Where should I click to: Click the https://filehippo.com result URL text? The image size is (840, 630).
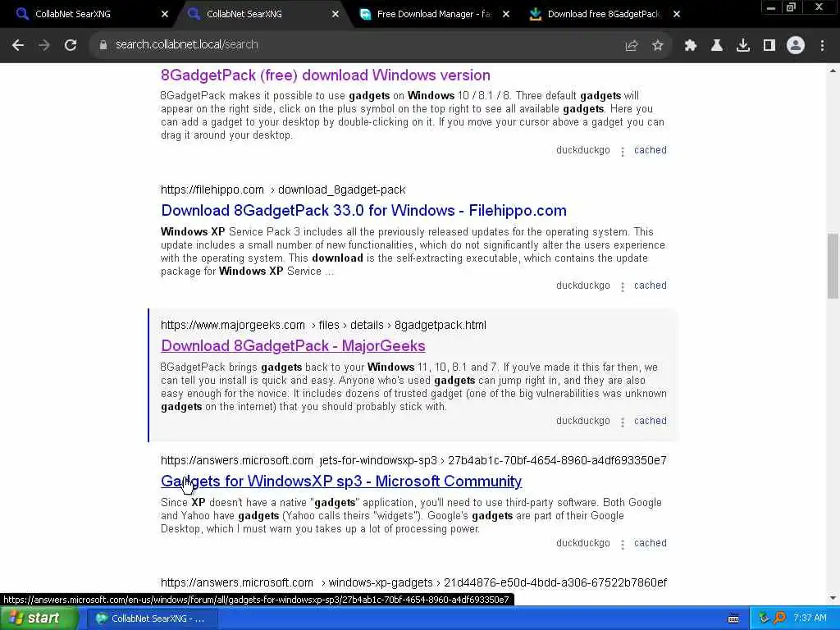(283, 190)
